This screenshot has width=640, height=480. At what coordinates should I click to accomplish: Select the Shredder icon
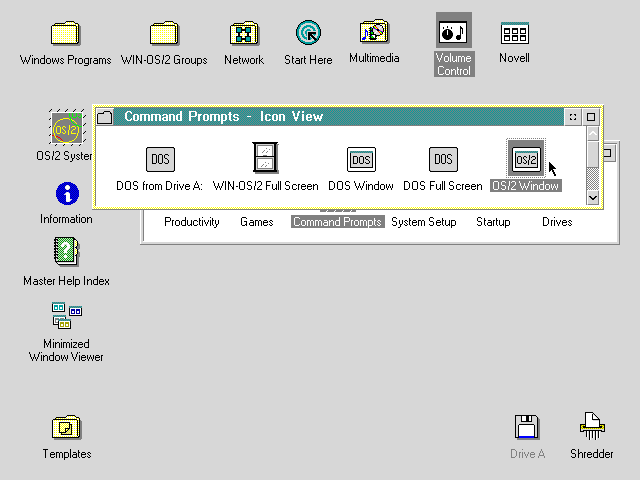coord(592,426)
